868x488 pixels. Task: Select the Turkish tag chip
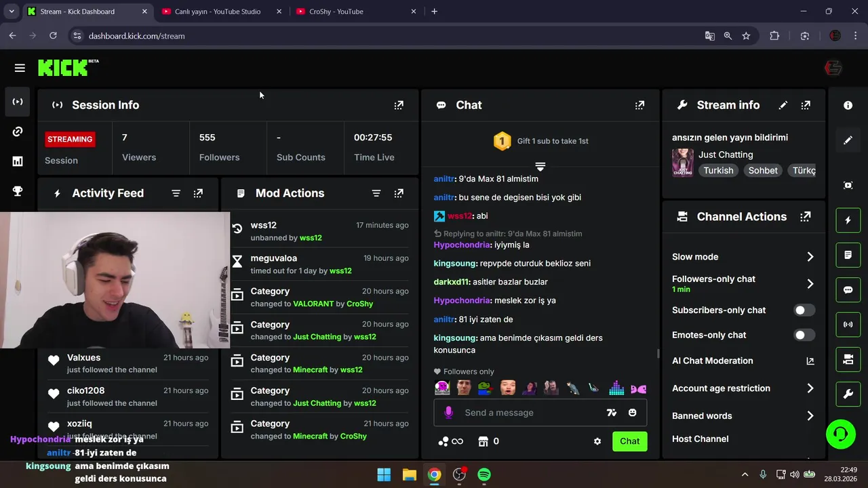718,171
